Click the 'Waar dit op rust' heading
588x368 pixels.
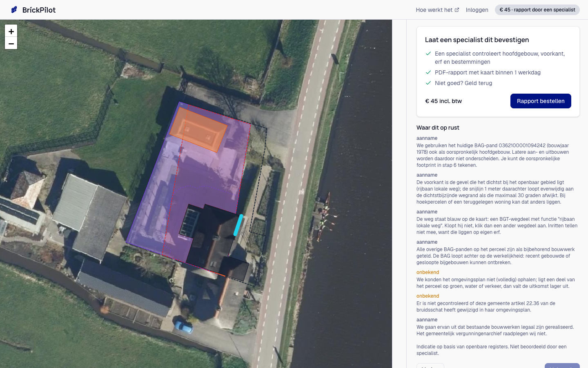438,128
